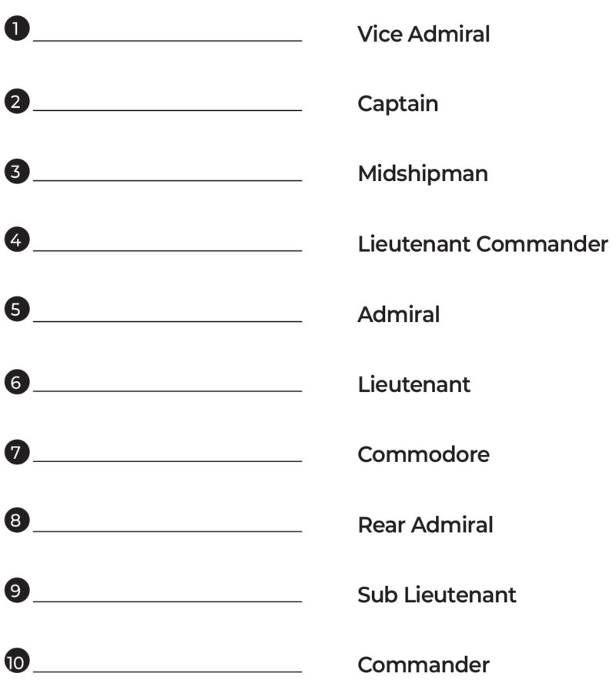Select the Rear Admiral label
The height and width of the screenshot is (690, 616).
(x=425, y=524)
